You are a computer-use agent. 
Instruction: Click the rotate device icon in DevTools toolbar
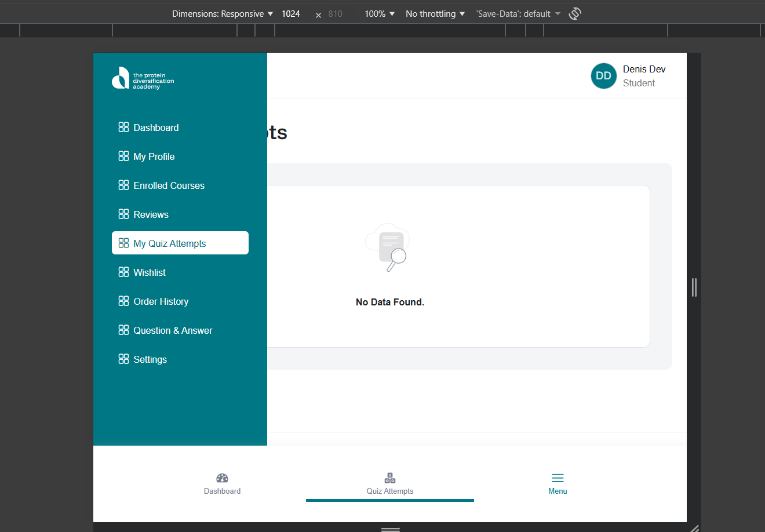[575, 13]
